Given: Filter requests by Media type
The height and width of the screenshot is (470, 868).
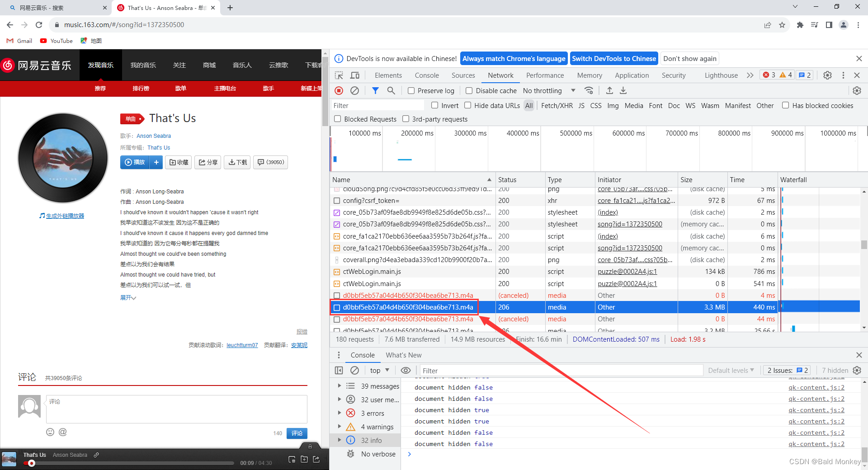Looking at the screenshot, I should point(633,105).
